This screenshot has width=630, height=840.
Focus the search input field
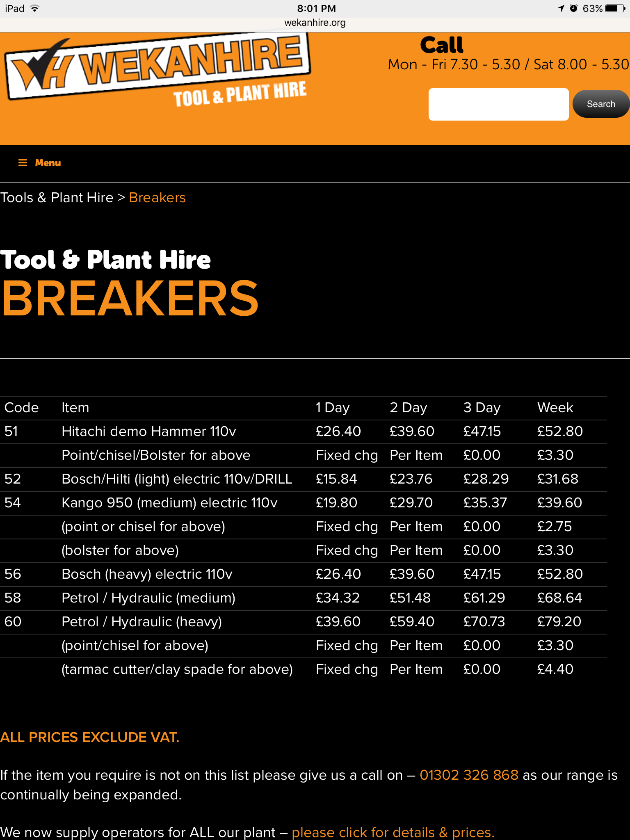498,104
